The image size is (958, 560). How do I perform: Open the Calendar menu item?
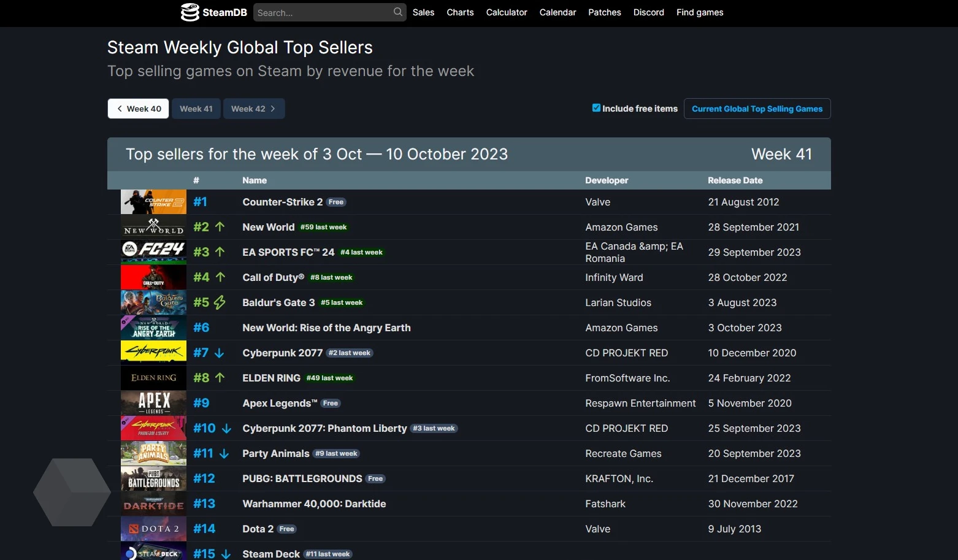(558, 12)
